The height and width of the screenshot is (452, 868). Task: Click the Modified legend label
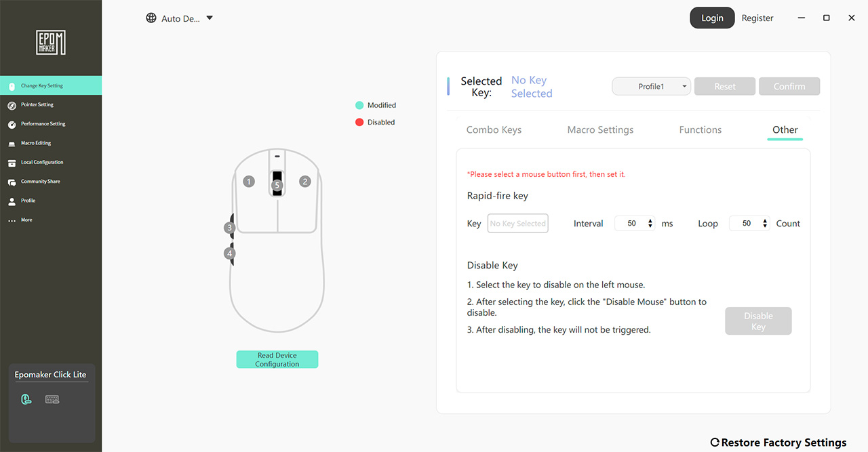(382, 105)
